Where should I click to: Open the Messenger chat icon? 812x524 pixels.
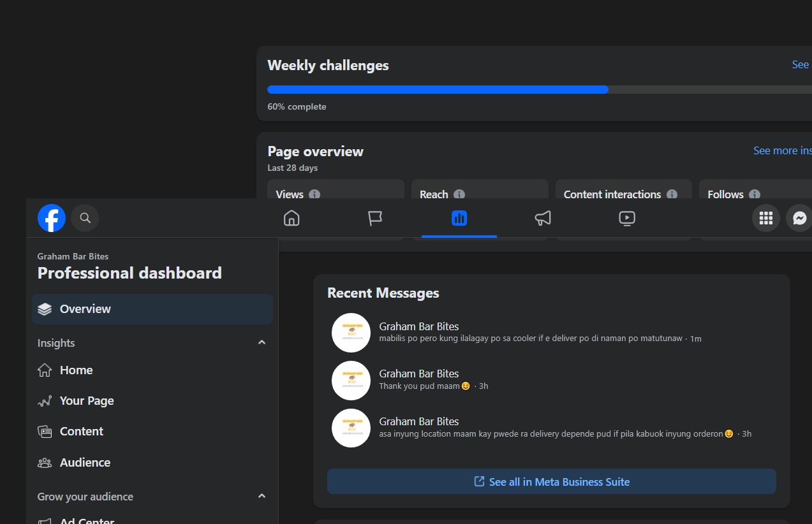click(x=799, y=218)
